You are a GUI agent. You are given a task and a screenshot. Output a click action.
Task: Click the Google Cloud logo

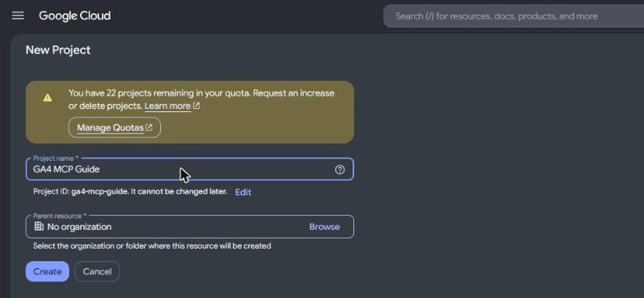tap(75, 16)
